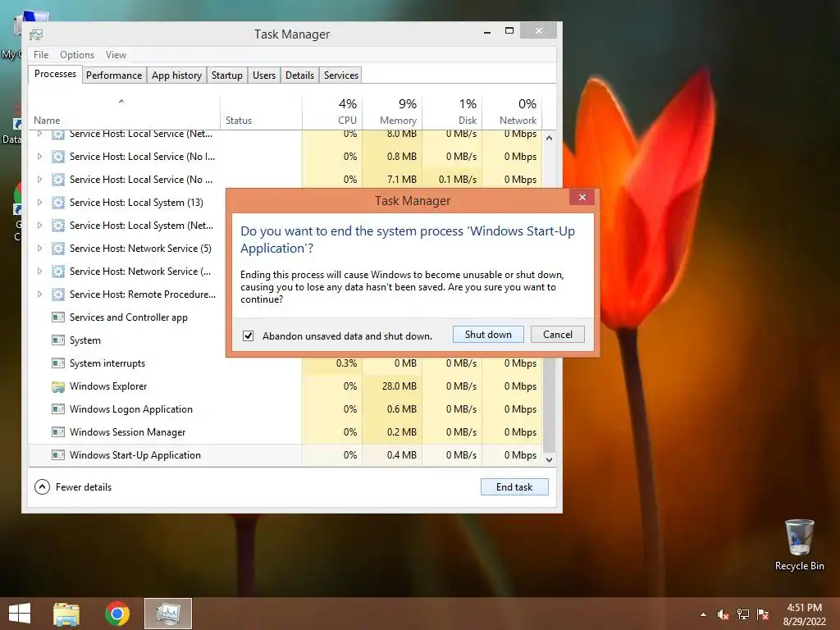
Task: Launch Google Chrome from taskbar
Action: click(117, 614)
